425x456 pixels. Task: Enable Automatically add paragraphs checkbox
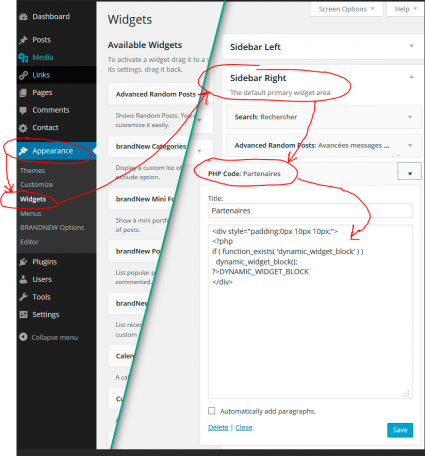[x=211, y=411]
